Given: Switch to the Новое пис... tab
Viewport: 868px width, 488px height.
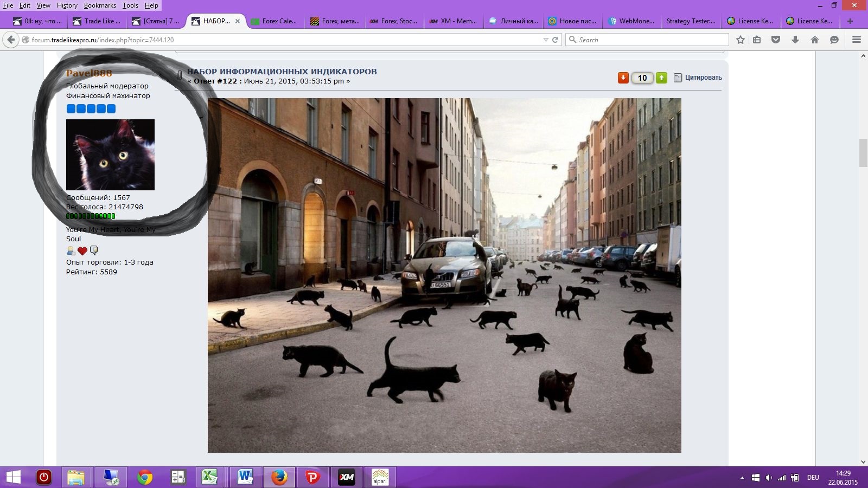Looking at the screenshot, I should click(x=573, y=21).
